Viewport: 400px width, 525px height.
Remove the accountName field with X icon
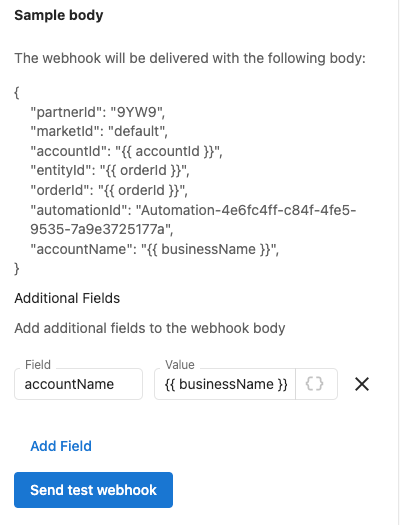[x=362, y=384]
